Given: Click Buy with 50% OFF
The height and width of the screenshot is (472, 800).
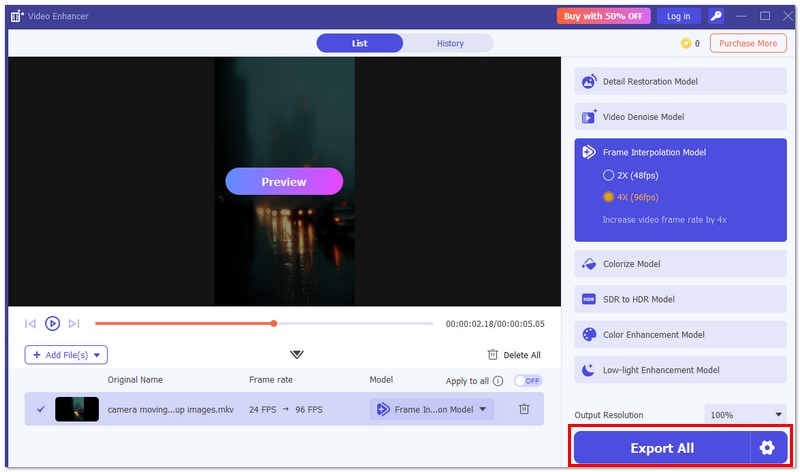Looking at the screenshot, I should (x=603, y=16).
